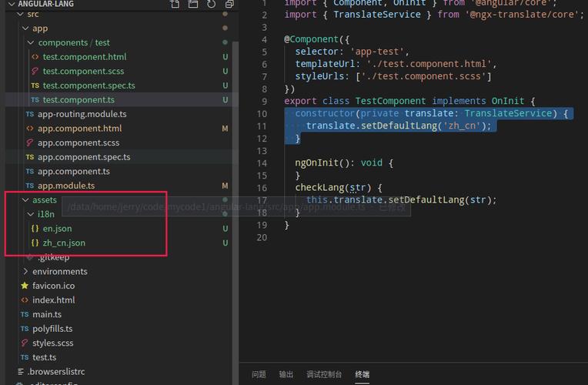Collapse all folders with the collapse icon

pyautogui.click(x=229, y=4)
